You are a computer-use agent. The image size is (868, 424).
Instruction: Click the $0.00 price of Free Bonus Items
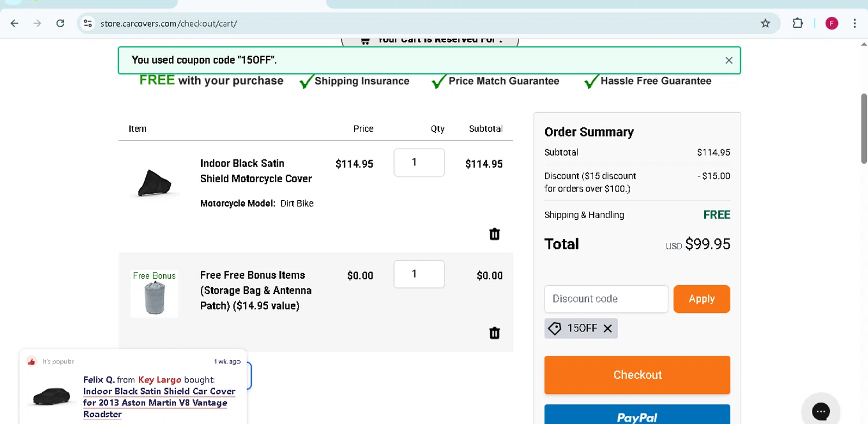[x=360, y=275]
